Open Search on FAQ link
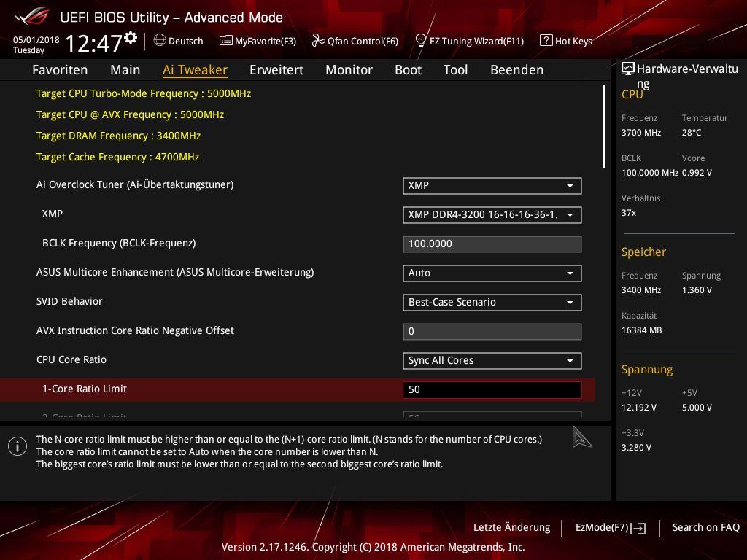The width and height of the screenshot is (747, 560). [x=705, y=528]
